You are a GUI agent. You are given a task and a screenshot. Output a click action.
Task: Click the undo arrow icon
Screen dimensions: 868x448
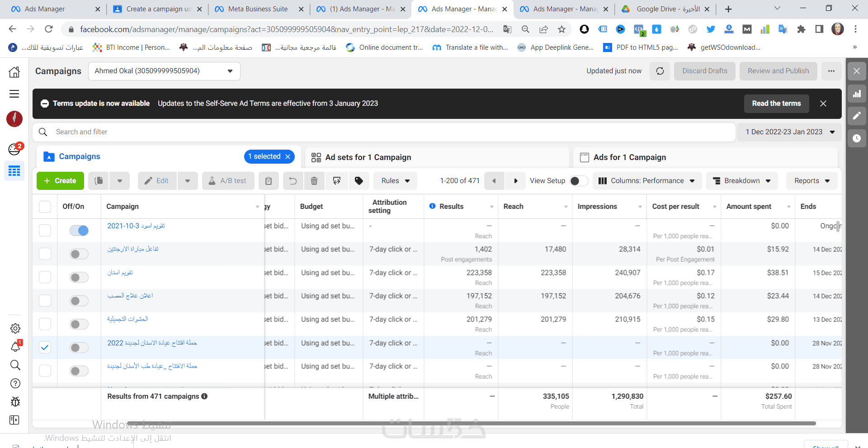pos(293,181)
